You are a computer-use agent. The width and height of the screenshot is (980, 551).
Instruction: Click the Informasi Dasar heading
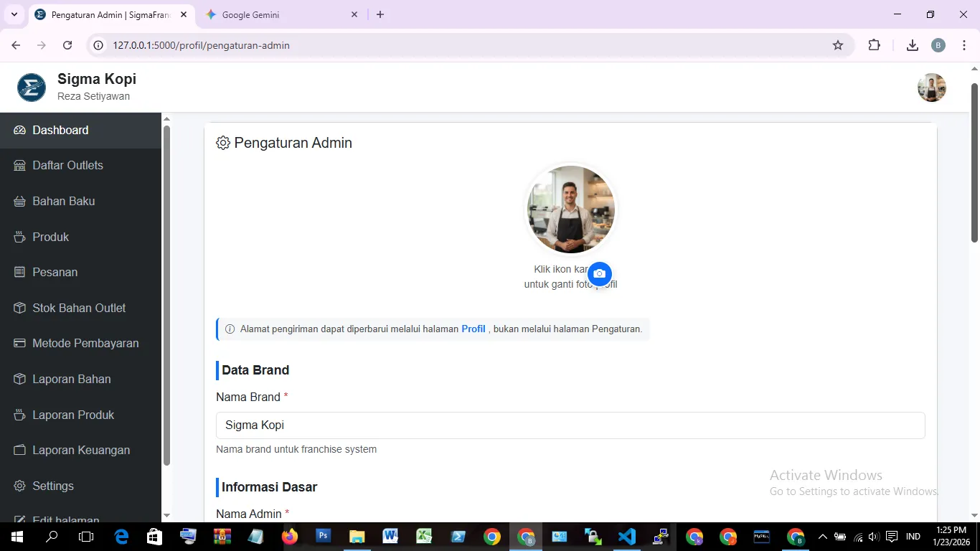pyautogui.click(x=269, y=487)
